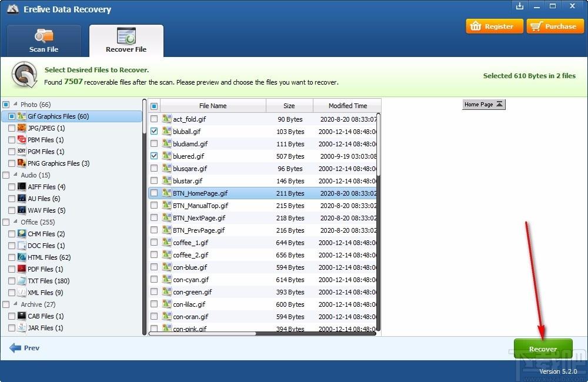The image size is (588, 382).
Task: Collapse the Home Page preview panel
Action: (x=499, y=104)
